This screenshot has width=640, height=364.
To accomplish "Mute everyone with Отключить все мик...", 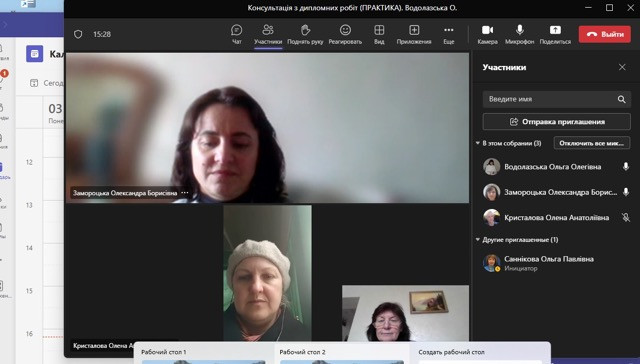I will [591, 143].
